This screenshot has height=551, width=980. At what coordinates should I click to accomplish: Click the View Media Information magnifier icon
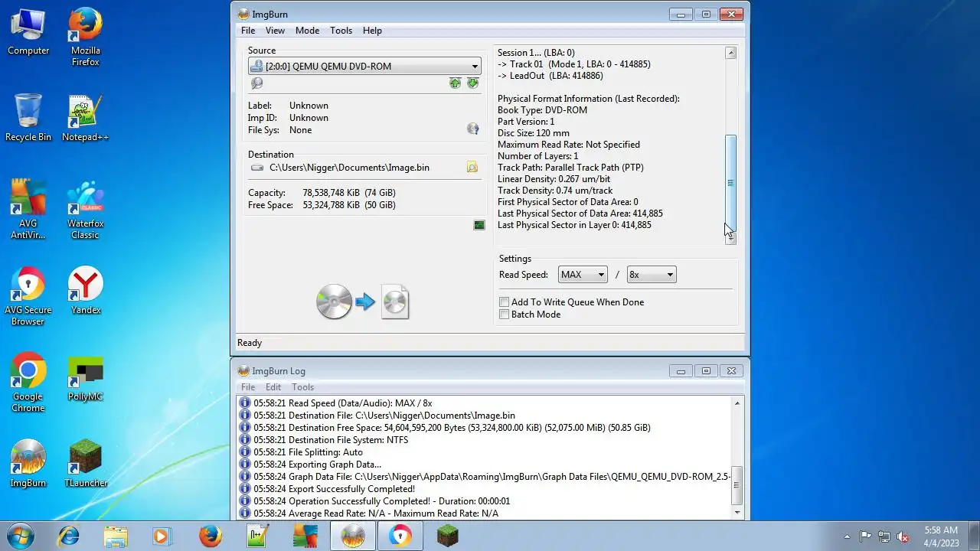pos(257,83)
